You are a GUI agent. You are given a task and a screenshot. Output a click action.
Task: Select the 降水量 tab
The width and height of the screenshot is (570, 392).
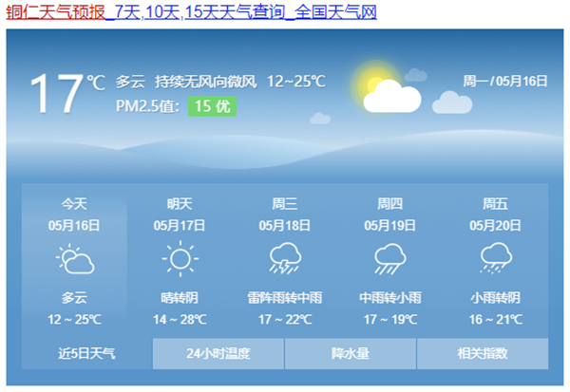(x=351, y=353)
